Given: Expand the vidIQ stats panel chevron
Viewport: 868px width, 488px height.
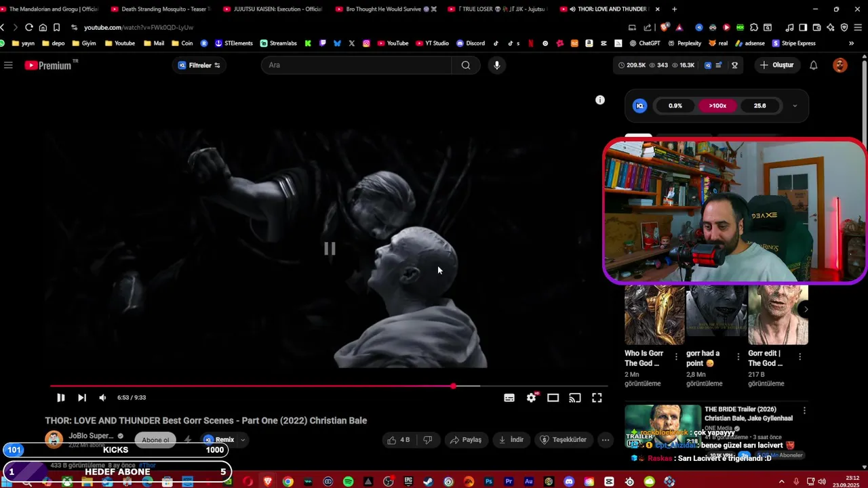Looking at the screenshot, I should [795, 106].
